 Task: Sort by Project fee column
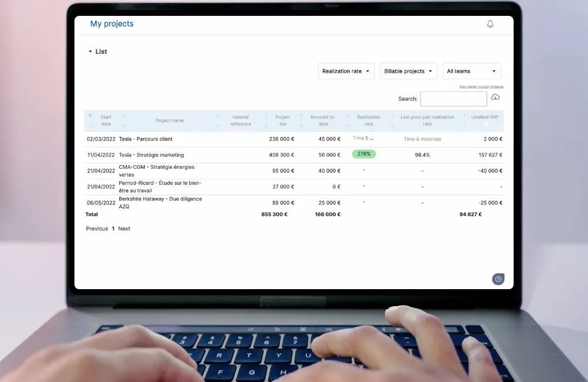(x=283, y=120)
